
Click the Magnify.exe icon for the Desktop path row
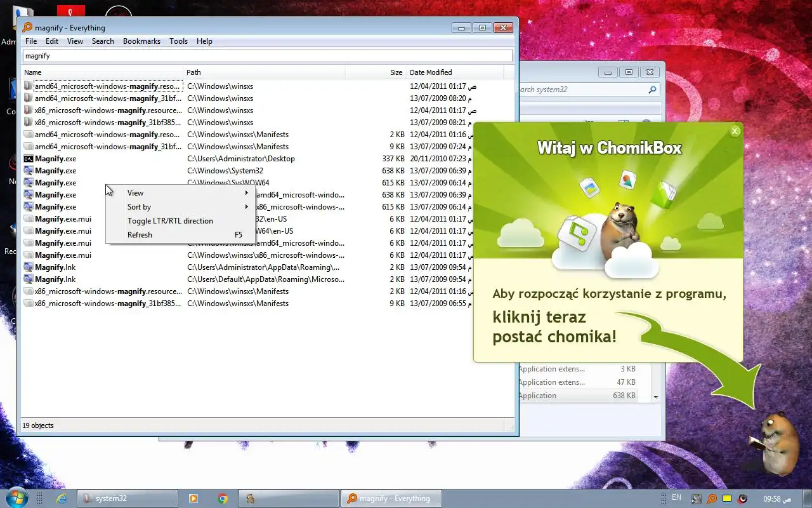point(29,159)
